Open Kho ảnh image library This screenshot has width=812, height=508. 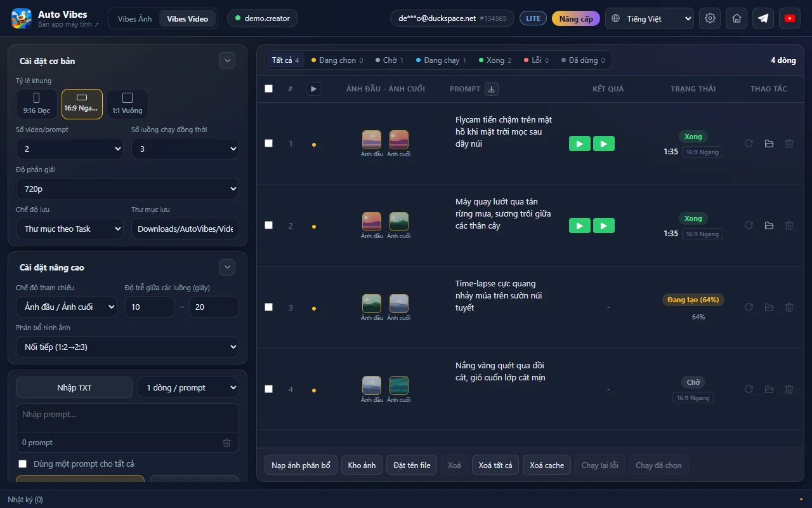coord(362,465)
